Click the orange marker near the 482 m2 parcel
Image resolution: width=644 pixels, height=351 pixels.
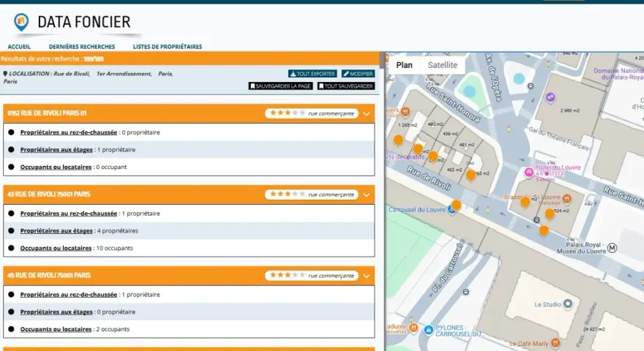point(471,175)
